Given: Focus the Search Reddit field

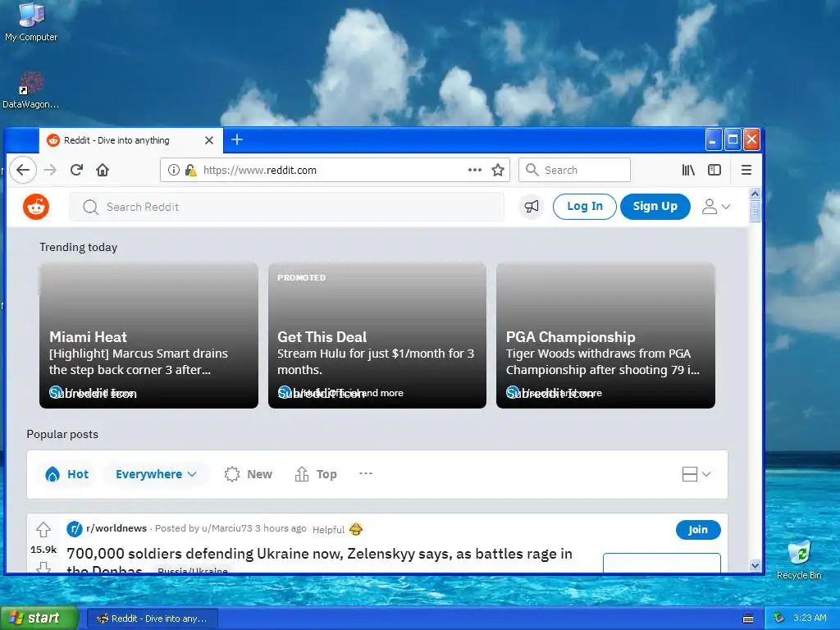Looking at the screenshot, I should point(287,207).
